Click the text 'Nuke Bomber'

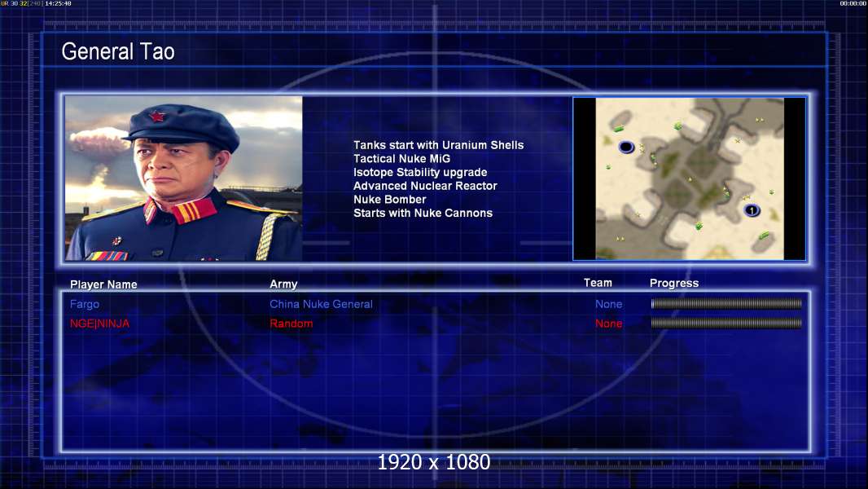pos(390,200)
